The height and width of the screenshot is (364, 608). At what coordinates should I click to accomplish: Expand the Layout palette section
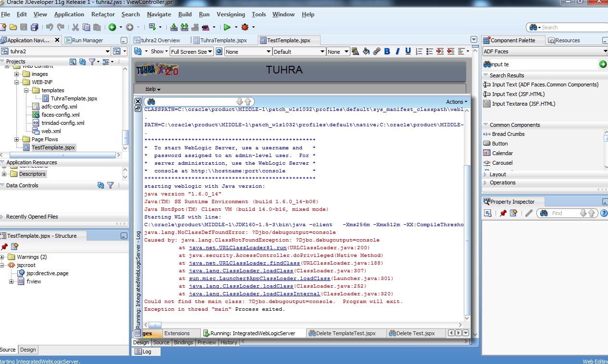485,174
